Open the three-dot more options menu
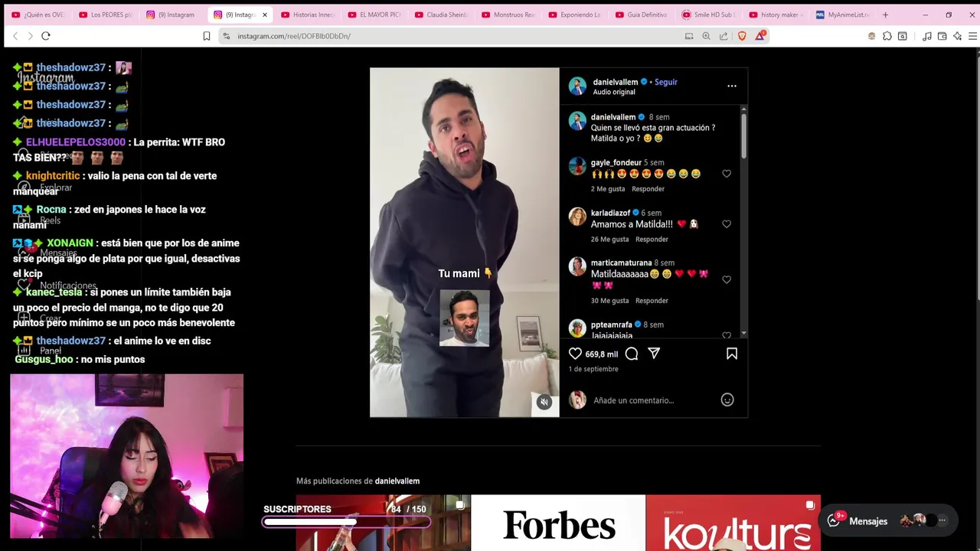 732,86
